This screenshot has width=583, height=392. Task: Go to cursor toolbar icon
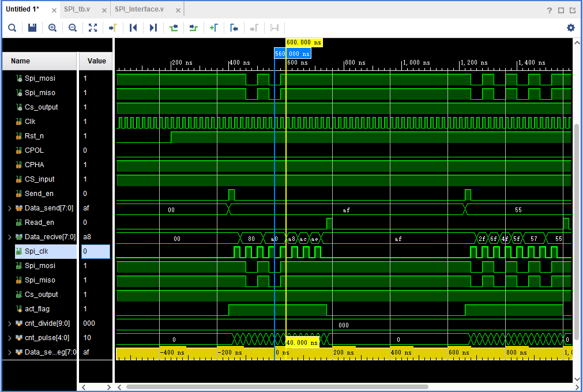click(112, 28)
